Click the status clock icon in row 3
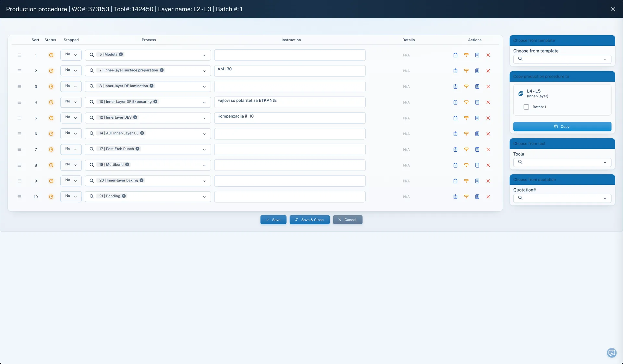The image size is (623, 364). pyautogui.click(x=51, y=87)
